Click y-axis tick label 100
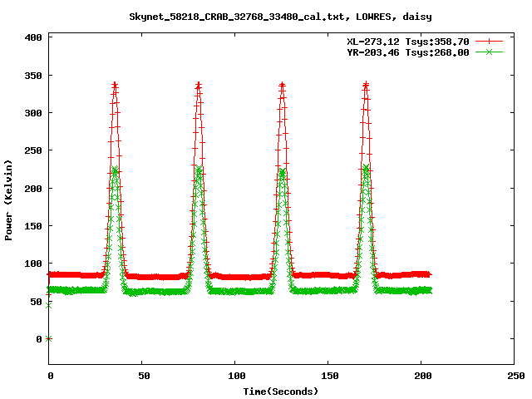Image resolution: width=532 pixels, height=399 pixels. coord(33,264)
